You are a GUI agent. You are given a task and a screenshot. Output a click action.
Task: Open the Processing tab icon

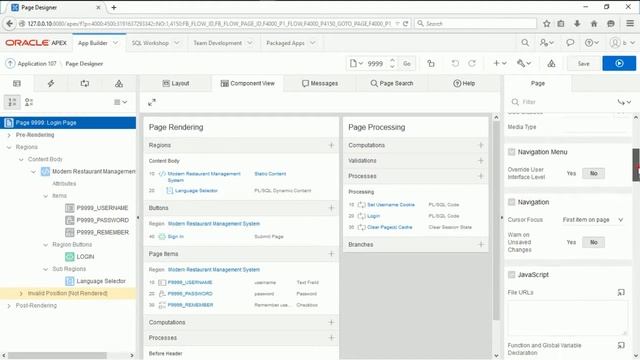[x=84, y=83]
